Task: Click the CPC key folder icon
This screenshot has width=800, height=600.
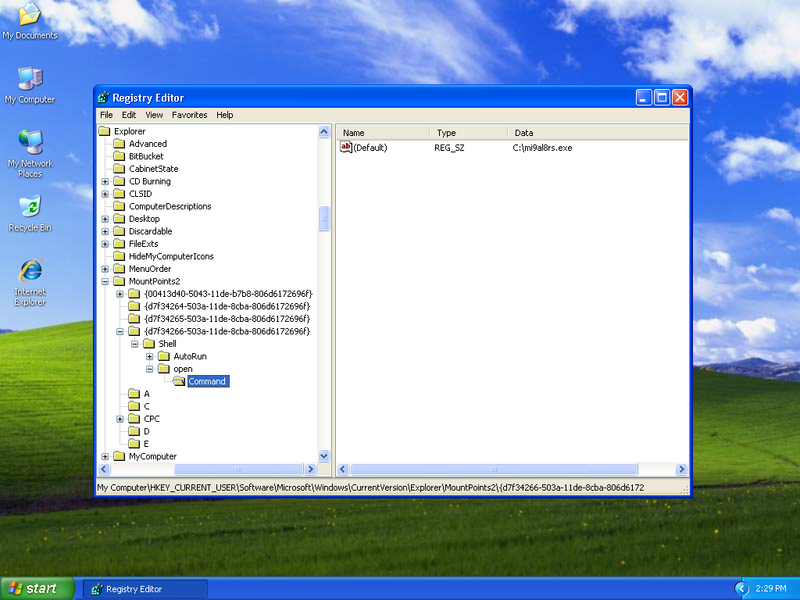Action: pos(134,419)
